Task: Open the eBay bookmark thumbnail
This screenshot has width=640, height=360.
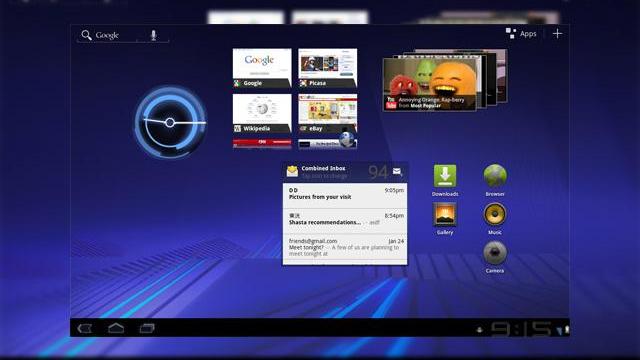Action: [328, 113]
